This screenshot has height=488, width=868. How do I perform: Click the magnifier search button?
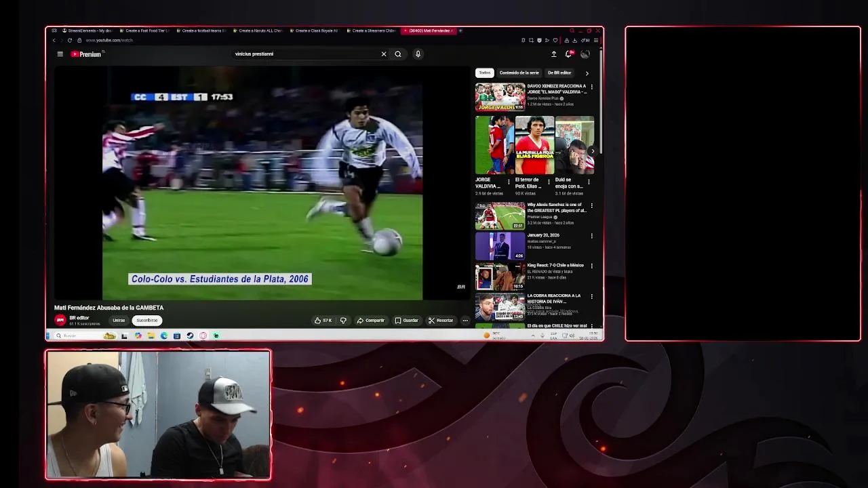pos(398,54)
